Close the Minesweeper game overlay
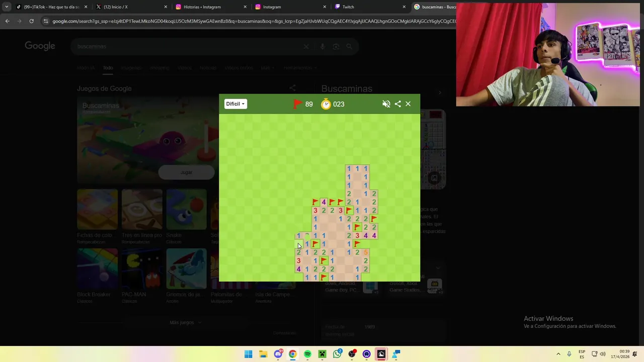This screenshot has width=644, height=362. (408, 104)
